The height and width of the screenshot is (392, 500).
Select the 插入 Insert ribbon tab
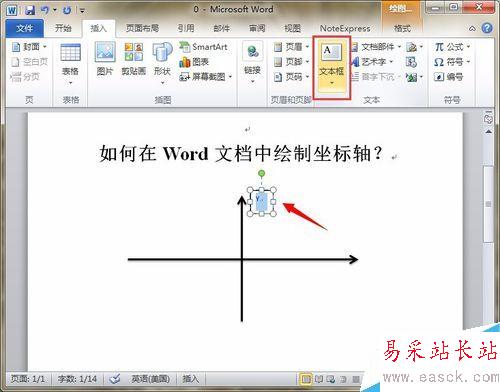tap(98, 28)
